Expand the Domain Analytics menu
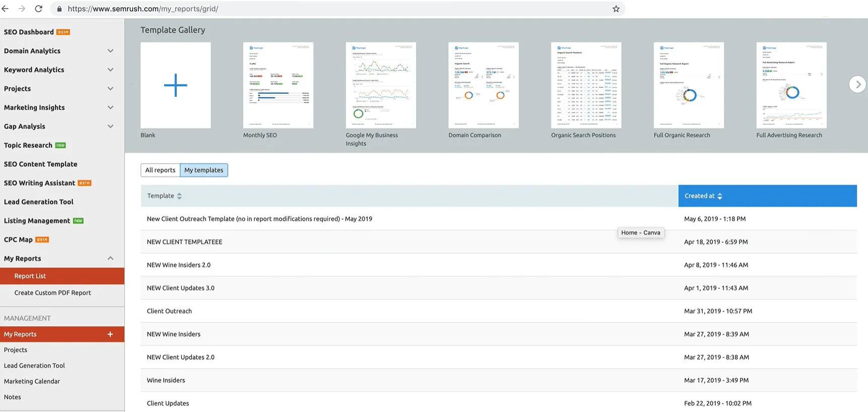Image resolution: width=868 pixels, height=412 pixels. (x=110, y=51)
